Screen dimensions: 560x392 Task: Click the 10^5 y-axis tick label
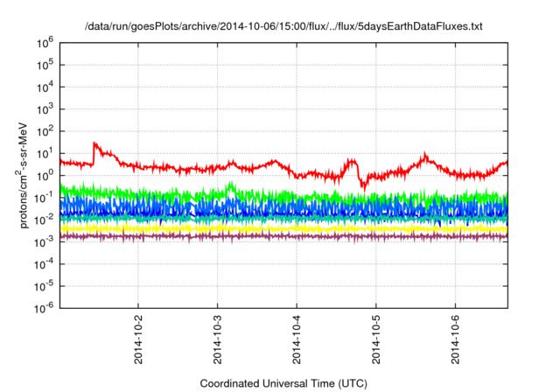[45, 66]
